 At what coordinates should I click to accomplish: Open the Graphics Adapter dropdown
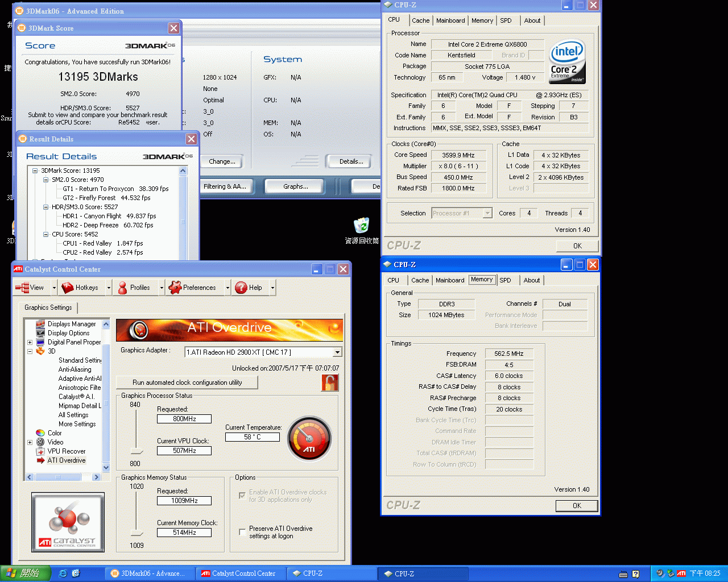pos(337,352)
